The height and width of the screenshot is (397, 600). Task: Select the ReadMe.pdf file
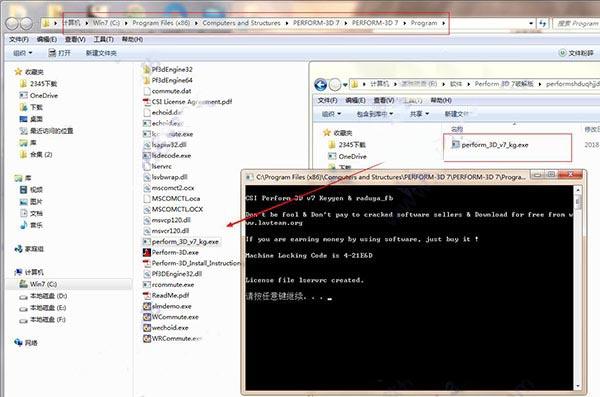(x=166, y=295)
